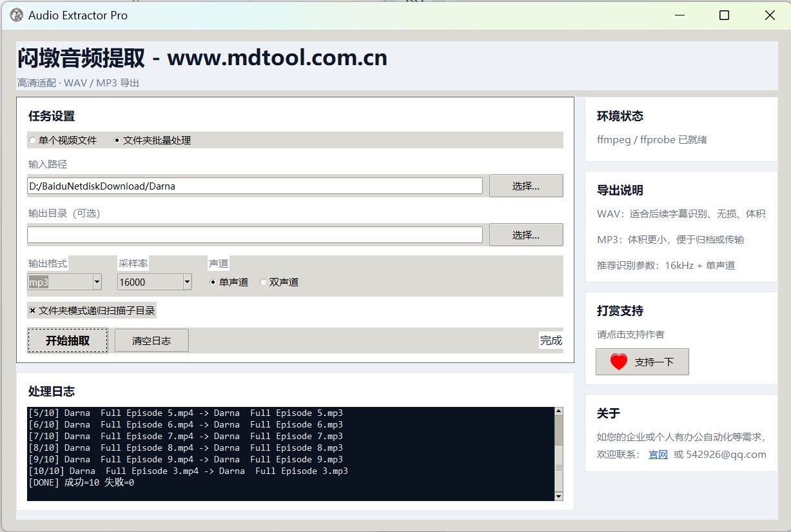The image size is (791, 532).
Task: Select 单声道 channel option
Action: [212, 282]
